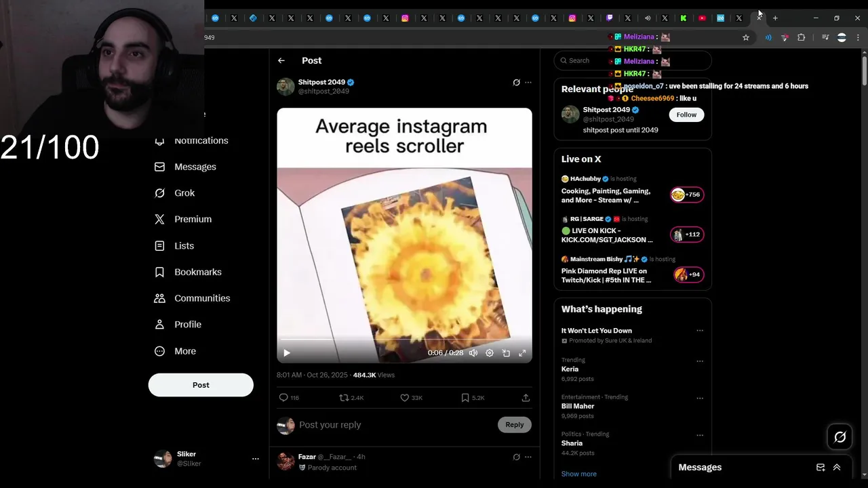Viewport: 868px width, 488px height.
Task: Open a new browser tab
Action: pyautogui.click(x=775, y=18)
